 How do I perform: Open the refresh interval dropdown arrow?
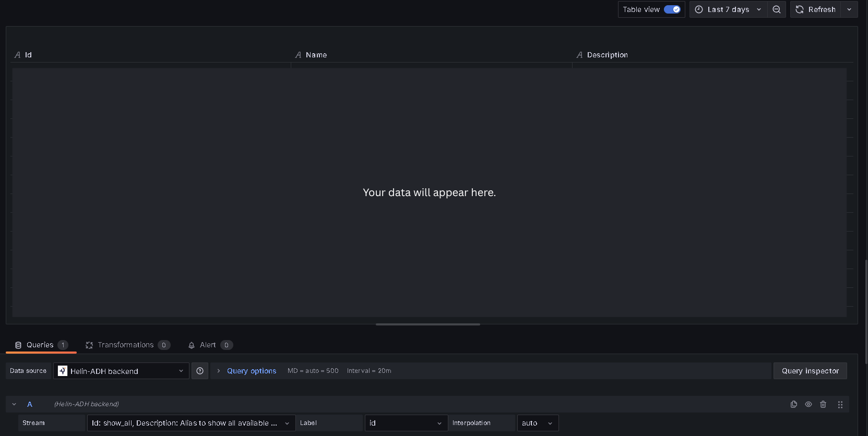click(849, 9)
